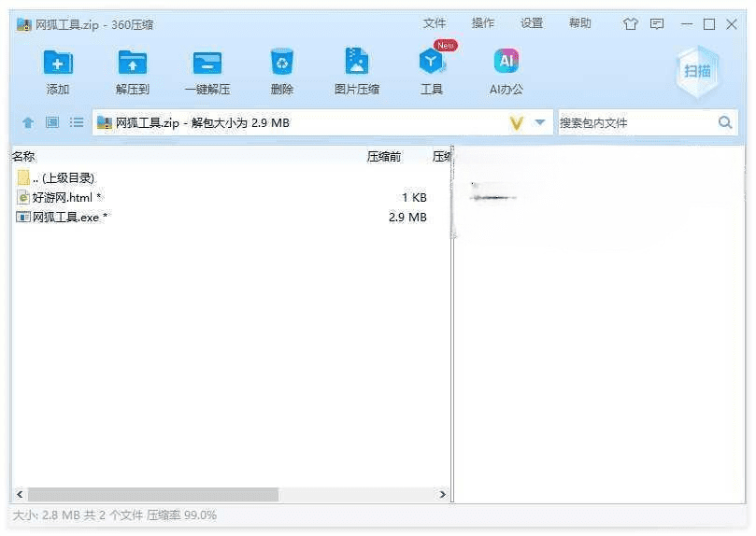Select the 网狐工具.exe file
756x536 pixels.
point(65,217)
